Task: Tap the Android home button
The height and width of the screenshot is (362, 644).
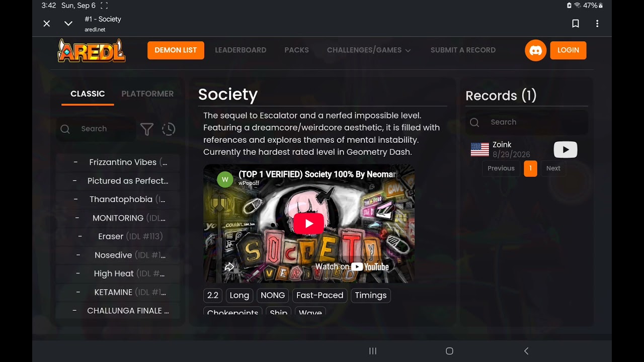Action: (x=450, y=351)
